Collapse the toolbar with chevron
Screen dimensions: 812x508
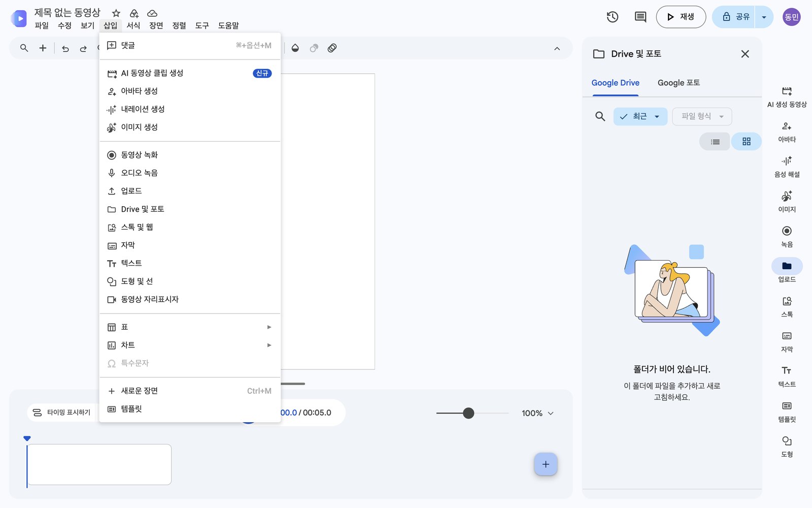(557, 48)
